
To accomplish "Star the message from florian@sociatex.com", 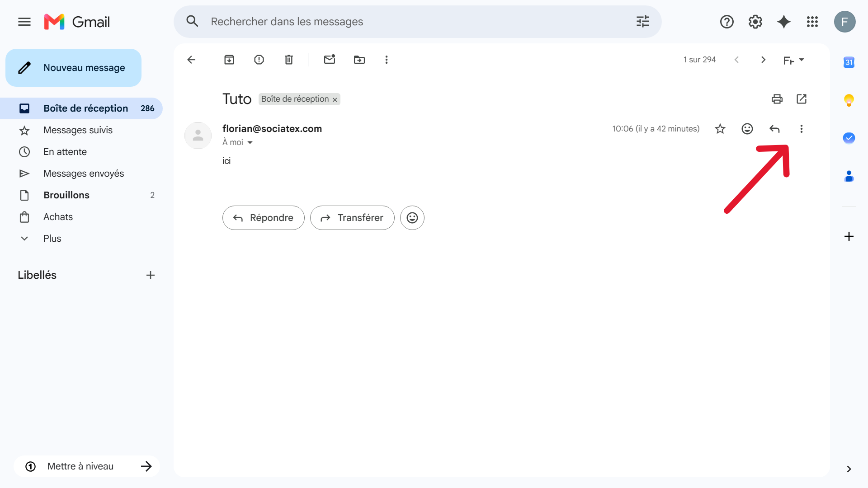I will 720,129.
